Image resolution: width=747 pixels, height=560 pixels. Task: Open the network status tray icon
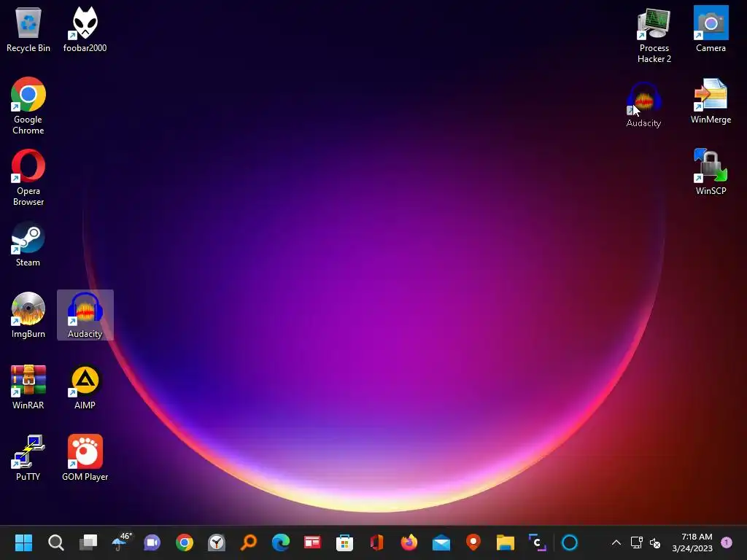[x=636, y=542]
